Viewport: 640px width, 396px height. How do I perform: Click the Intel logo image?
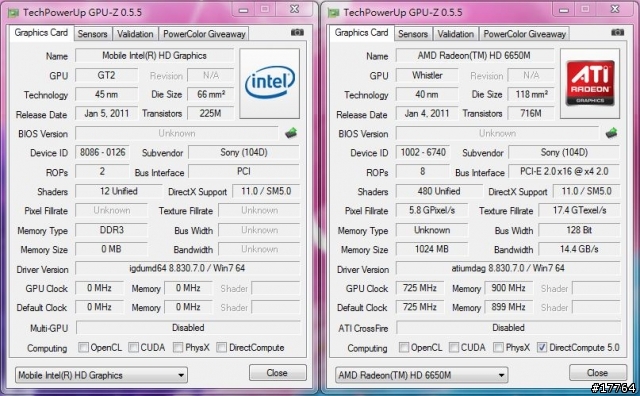(x=269, y=83)
